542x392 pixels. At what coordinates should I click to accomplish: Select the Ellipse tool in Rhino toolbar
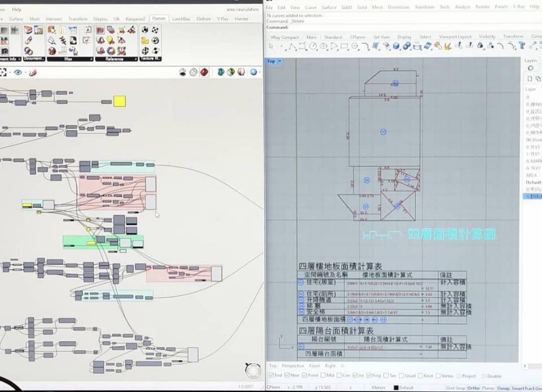324,46
